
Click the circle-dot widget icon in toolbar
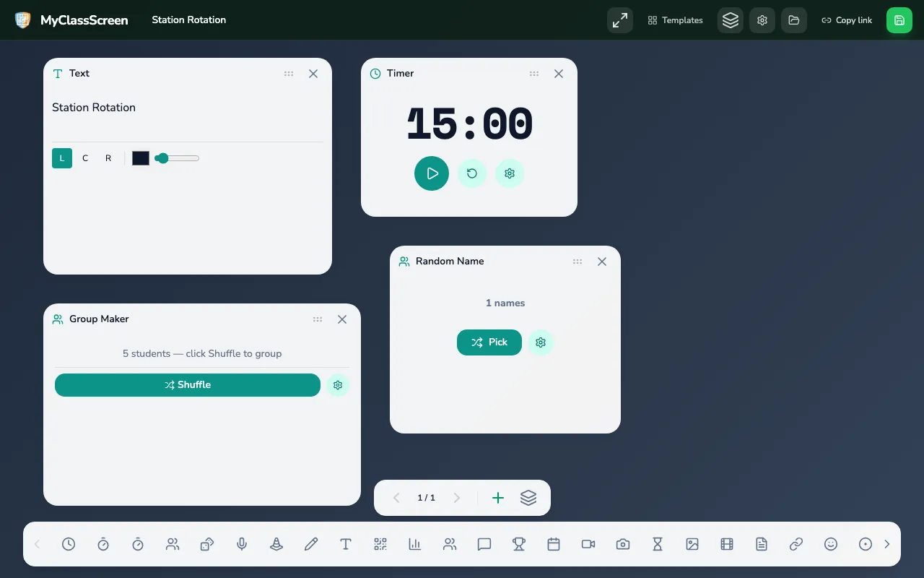[866, 544]
